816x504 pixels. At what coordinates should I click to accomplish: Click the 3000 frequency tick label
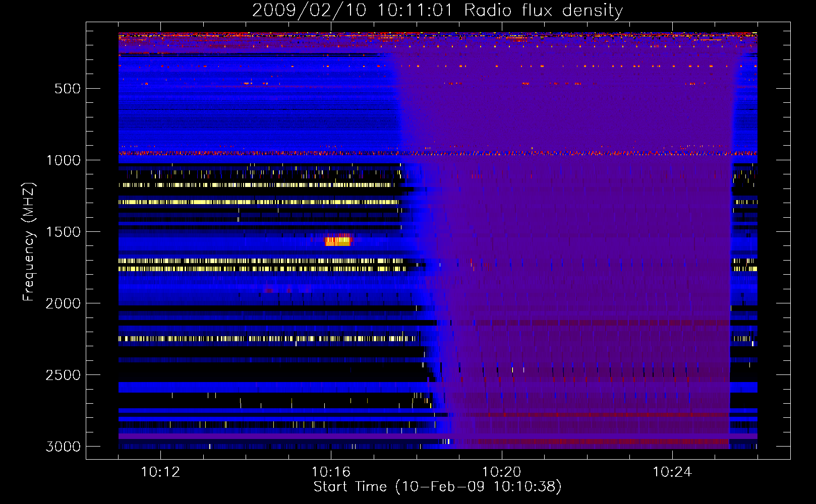pos(63,447)
